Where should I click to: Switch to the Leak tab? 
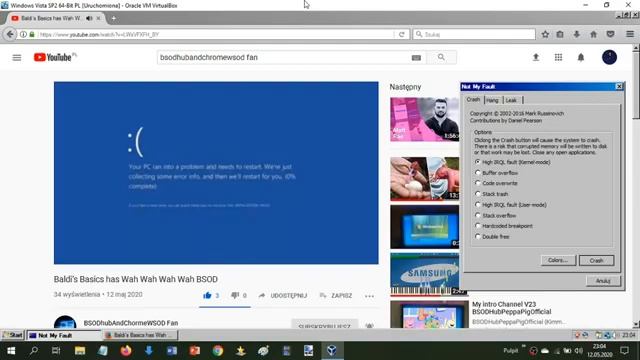(x=511, y=100)
